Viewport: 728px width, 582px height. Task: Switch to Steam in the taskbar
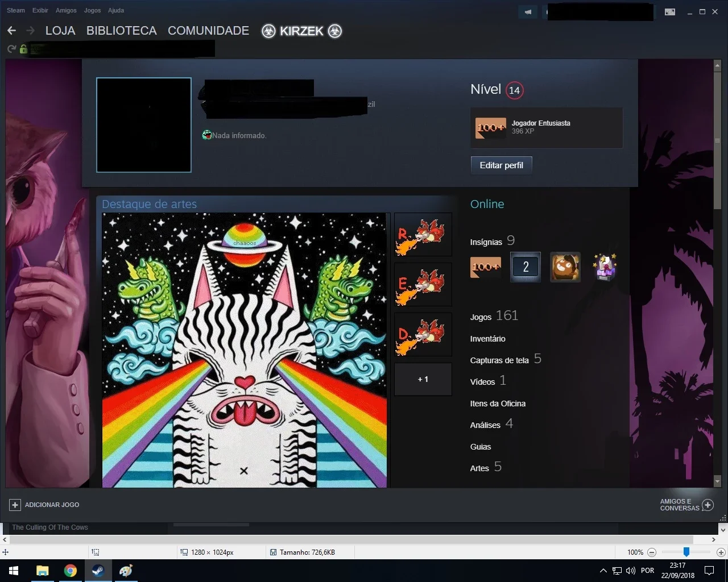click(98, 571)
